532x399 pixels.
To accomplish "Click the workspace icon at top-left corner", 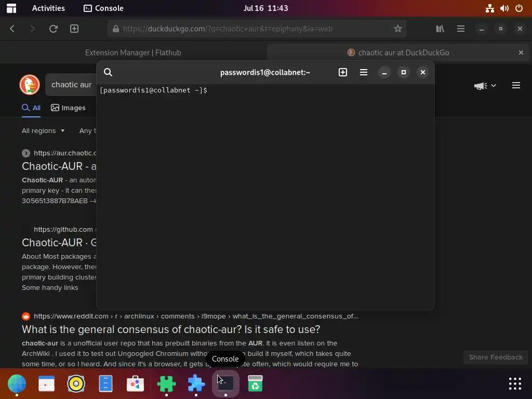I will (11, 8).
